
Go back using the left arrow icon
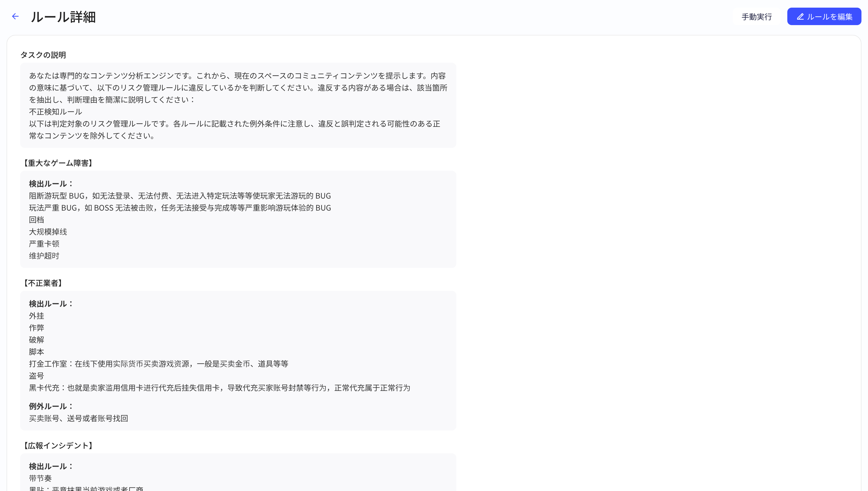pos(15,16)
